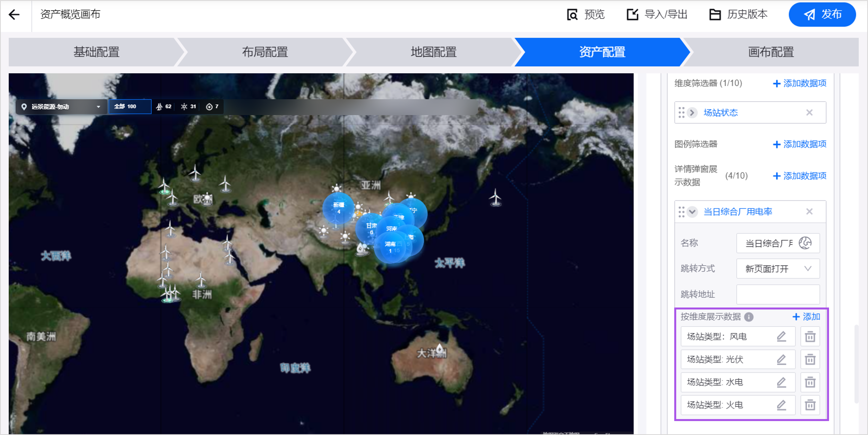Viewport: 868px width, 435px height.
Task: Expand the 场站状态 item
Action: 692,113
